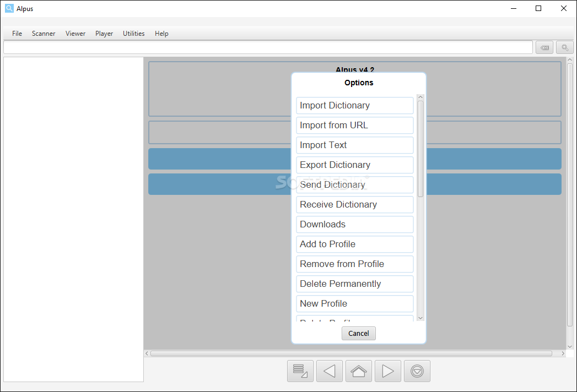This screenshot has height=392, width=577.
Task: Go back with the left arrow button
Action: click(330, 371)
